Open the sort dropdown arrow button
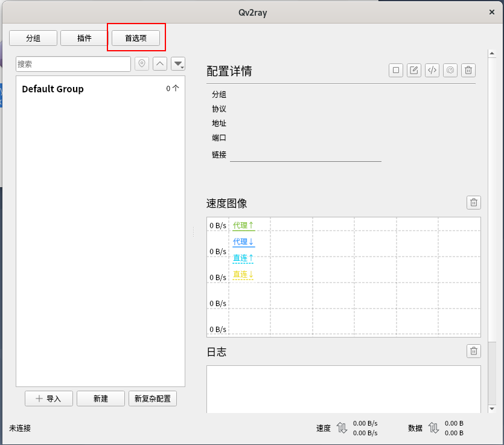Viewport: 504px width, 445px height. (178, 63)
